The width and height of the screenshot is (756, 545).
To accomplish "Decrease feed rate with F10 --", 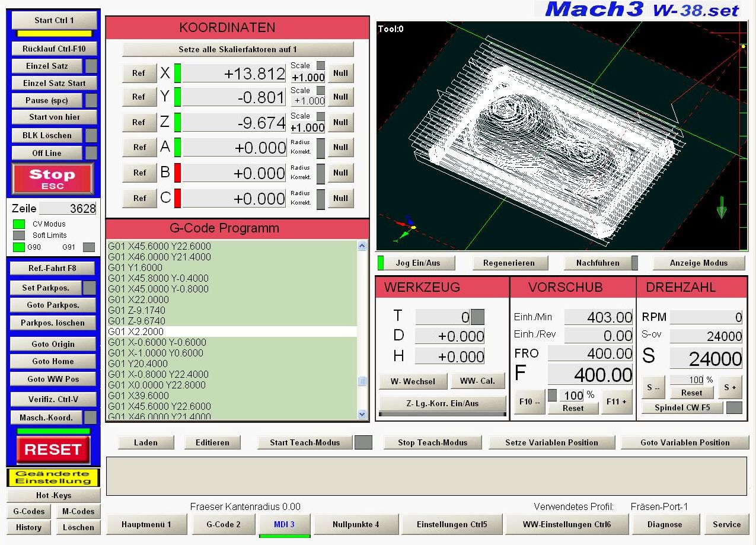I will tap(529, 401).
